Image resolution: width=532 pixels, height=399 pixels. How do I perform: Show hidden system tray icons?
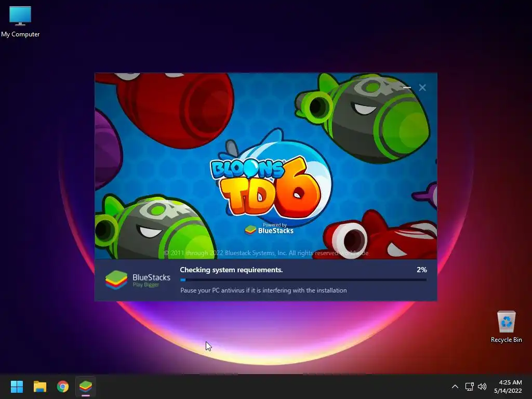(x=455, y=387)
